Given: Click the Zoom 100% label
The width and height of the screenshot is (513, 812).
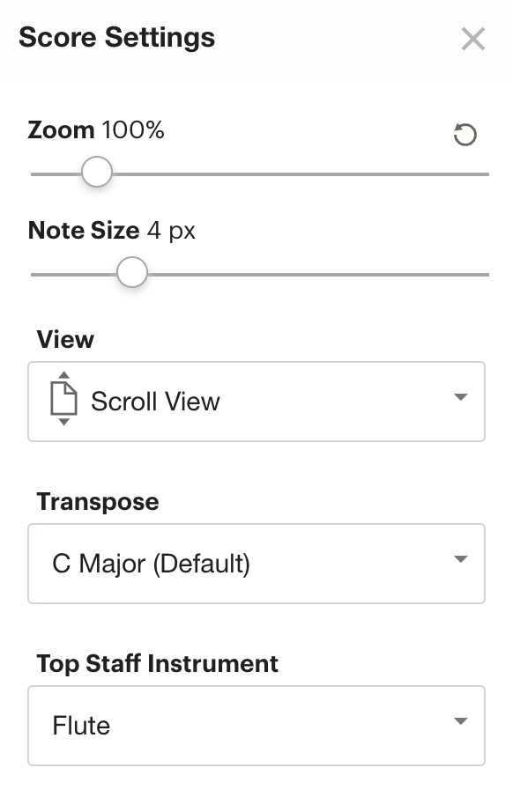Looking at the screenshot, I should point(96,130).
